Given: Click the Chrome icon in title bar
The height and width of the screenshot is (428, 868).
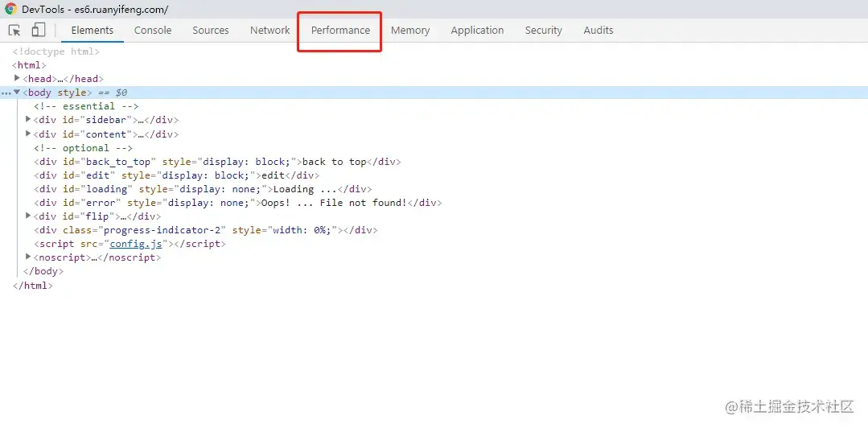Looking at the screenshot, I should [x=10, y=9].
